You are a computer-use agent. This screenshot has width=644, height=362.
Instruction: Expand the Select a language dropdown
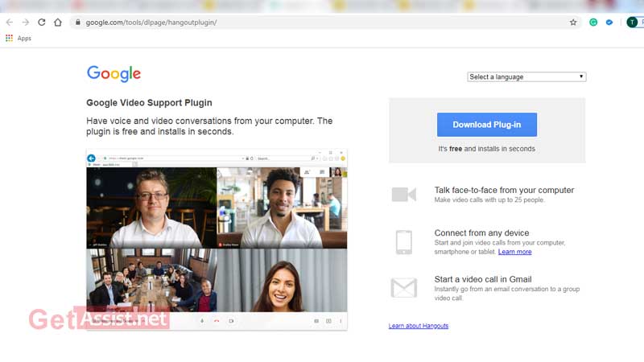526,77
